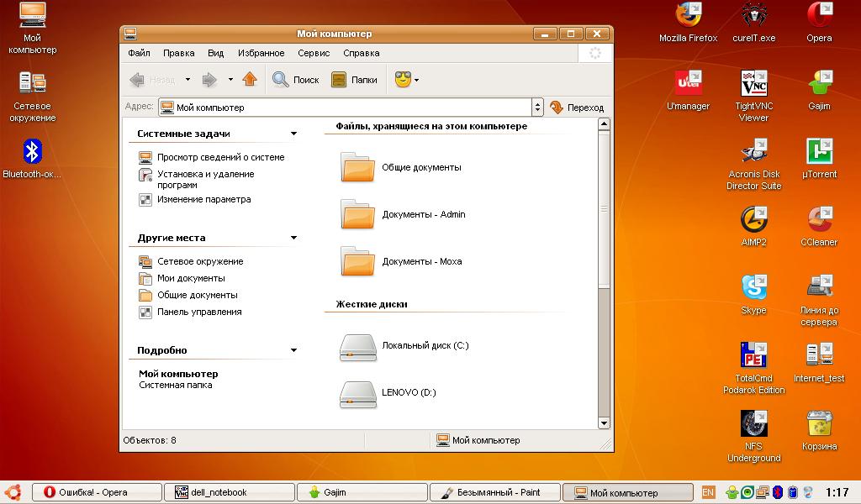Screen dimensions: 861x504
Task: Collapse the Другие места section
Action: coord(293,238)
